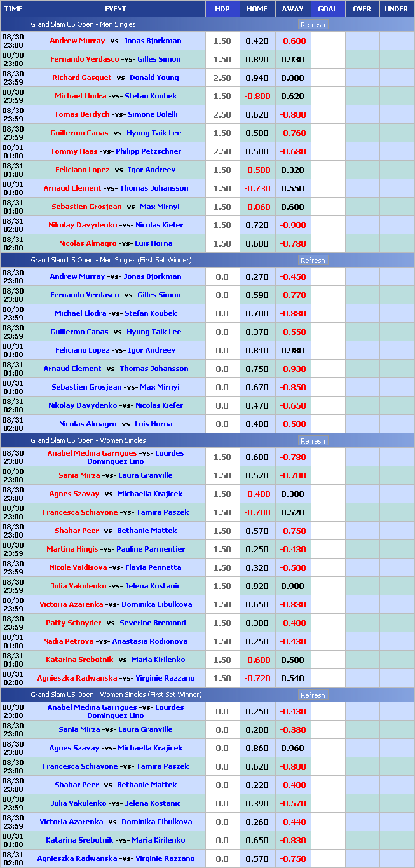Pick away odds -0.800 for Berdych vs Bolelli
The image size is (415, 868).
[x=292, y=115]
